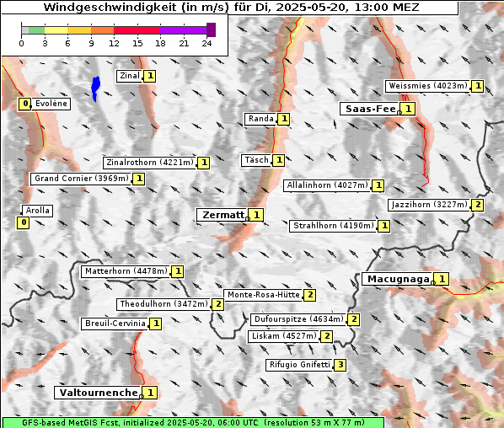Click the Windgeschwindigkeit title bar
The height and width of the screenshot is (428, 504).
click(230, 8)
